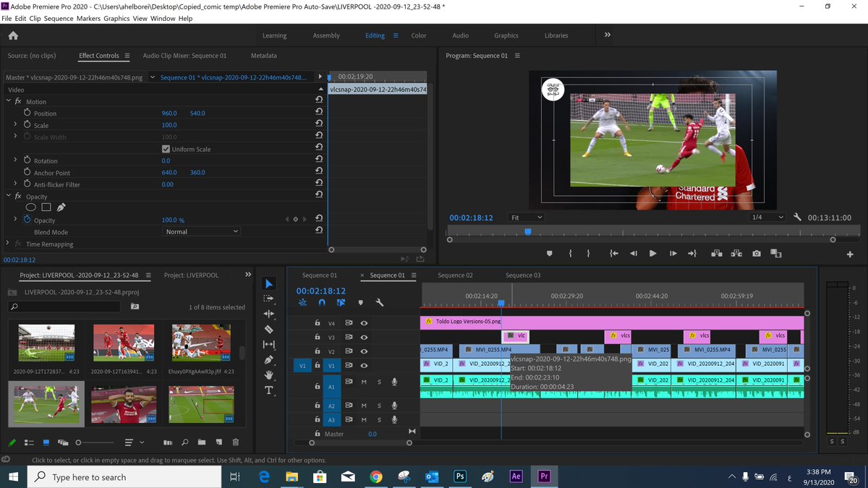Choose the Pen tool
Viewport: 868px width, 488px height.
click(269, 359)
